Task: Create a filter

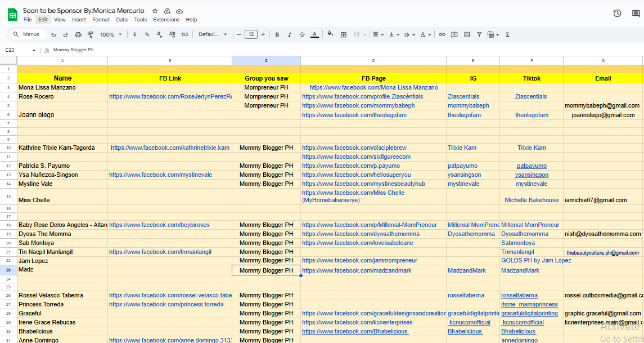Action: pyautogui.click(x=479, y=34)
